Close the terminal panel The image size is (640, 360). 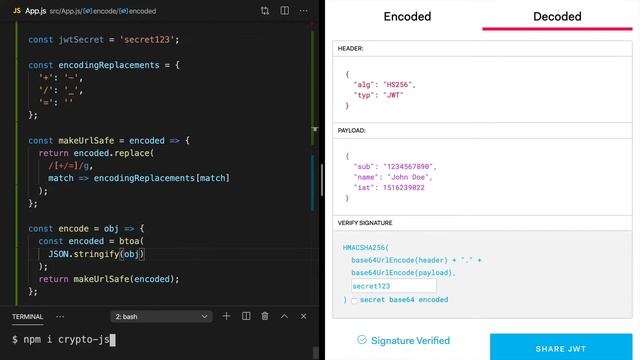click(304, 316)
